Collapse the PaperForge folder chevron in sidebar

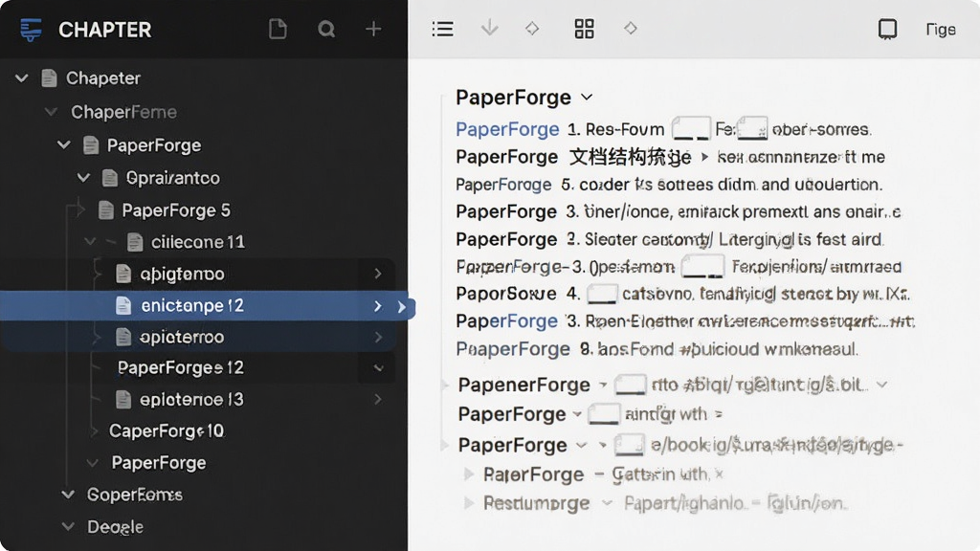click(x=64, y=145)
